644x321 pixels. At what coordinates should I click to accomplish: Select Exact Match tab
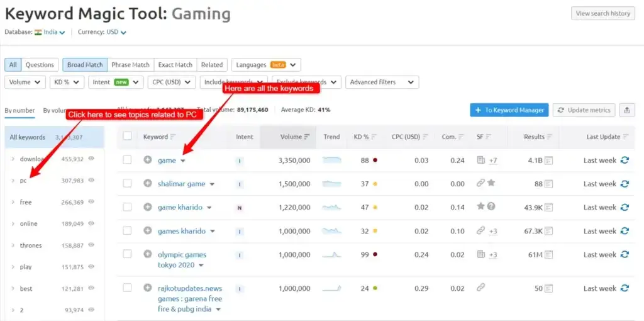(175, 65)
